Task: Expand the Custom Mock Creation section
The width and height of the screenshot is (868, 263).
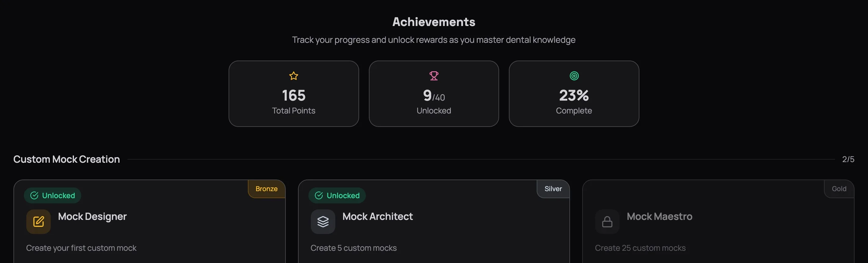Action: (66, 159)
